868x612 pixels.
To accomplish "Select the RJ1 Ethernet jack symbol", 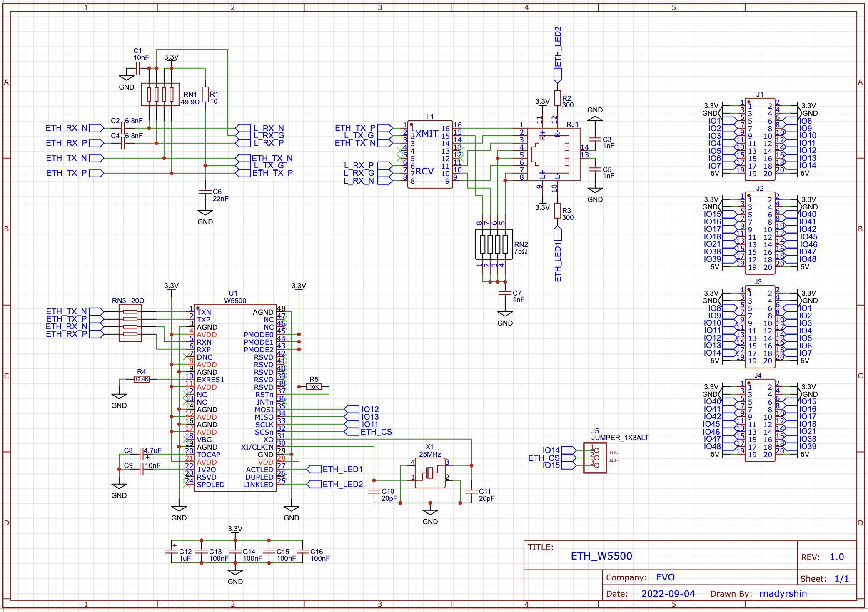I will (553, 154).
